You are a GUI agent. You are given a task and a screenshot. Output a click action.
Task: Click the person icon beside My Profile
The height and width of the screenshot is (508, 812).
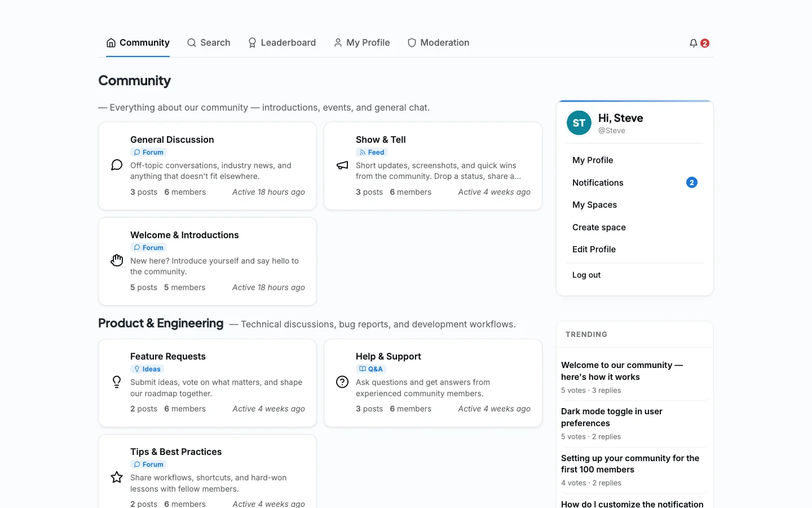click(x=338, y=43)
